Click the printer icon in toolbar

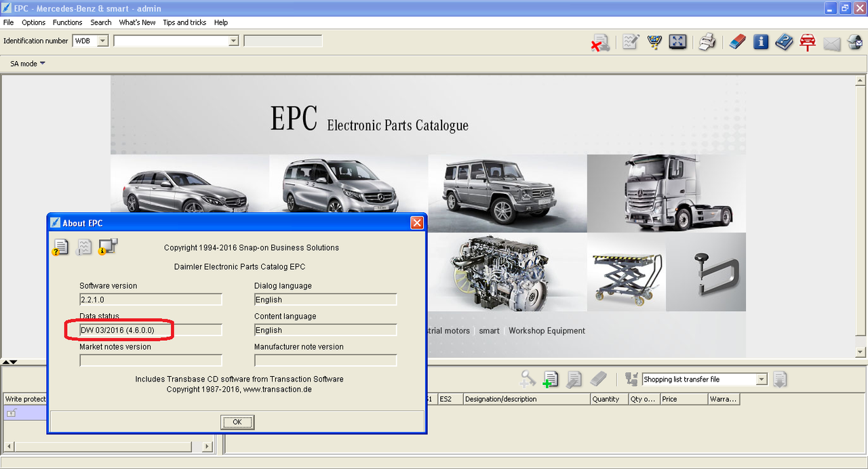point(707,42)
